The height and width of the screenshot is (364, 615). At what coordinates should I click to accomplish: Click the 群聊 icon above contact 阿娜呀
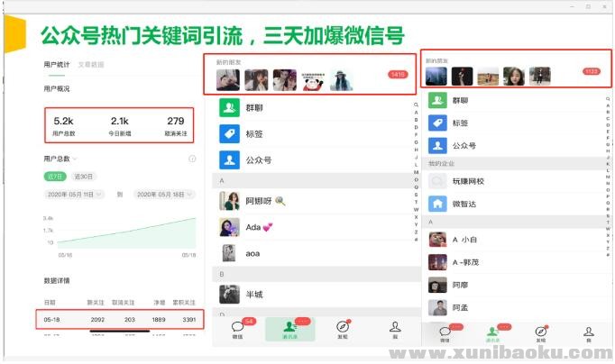229,108
